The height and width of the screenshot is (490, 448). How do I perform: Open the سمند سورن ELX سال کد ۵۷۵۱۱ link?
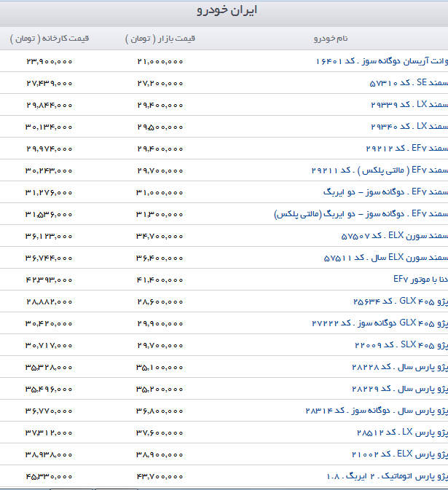pyautogui.click(x=386, y=258)
